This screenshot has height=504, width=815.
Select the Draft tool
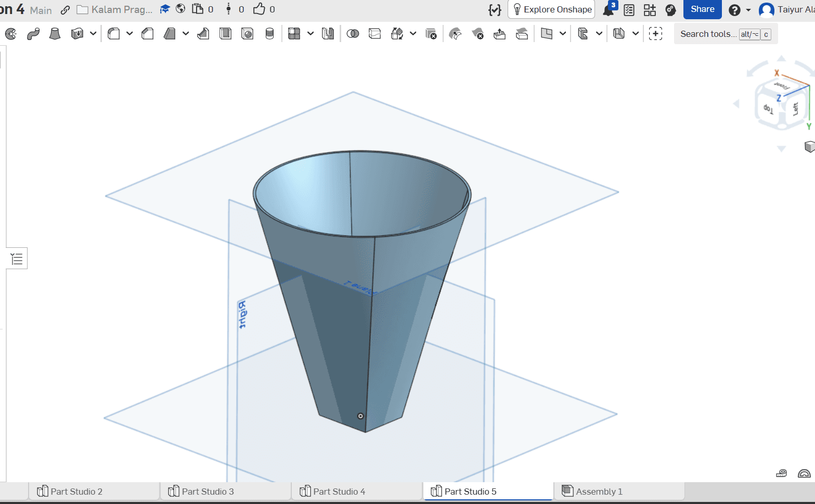170,34
